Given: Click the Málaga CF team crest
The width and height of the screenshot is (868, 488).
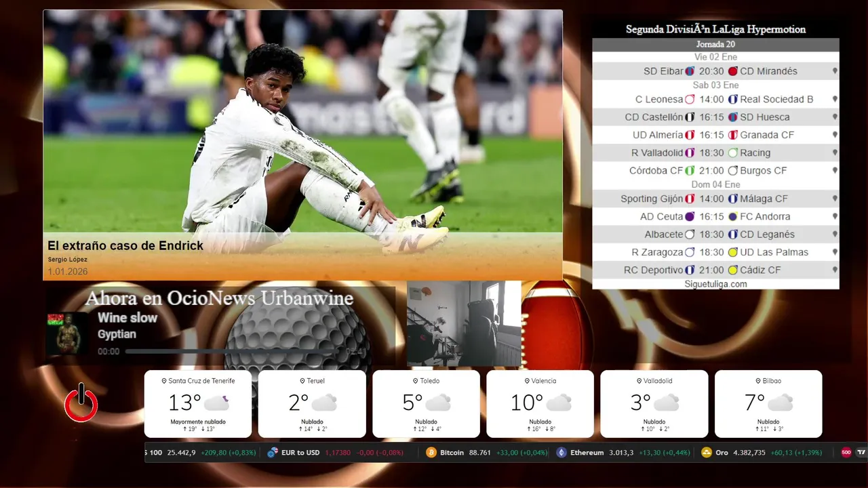Looking at the screenshot, I should click(x=732, y=199).
